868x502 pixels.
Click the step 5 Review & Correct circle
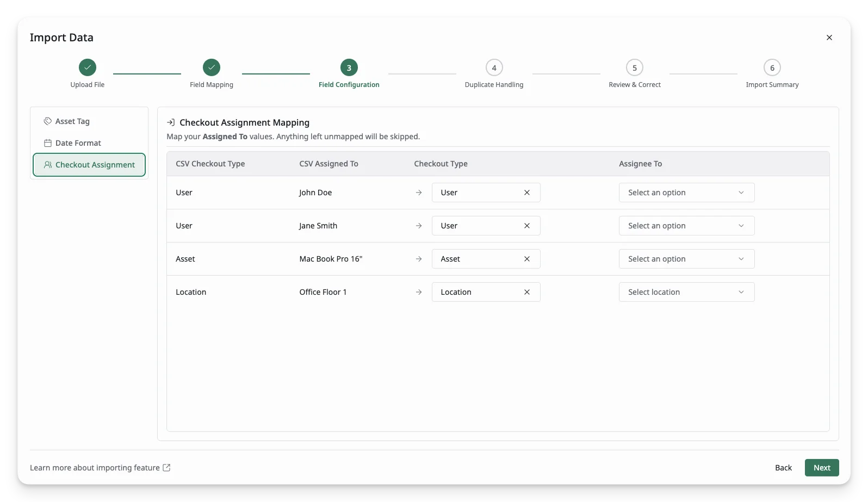click(635, 67)
